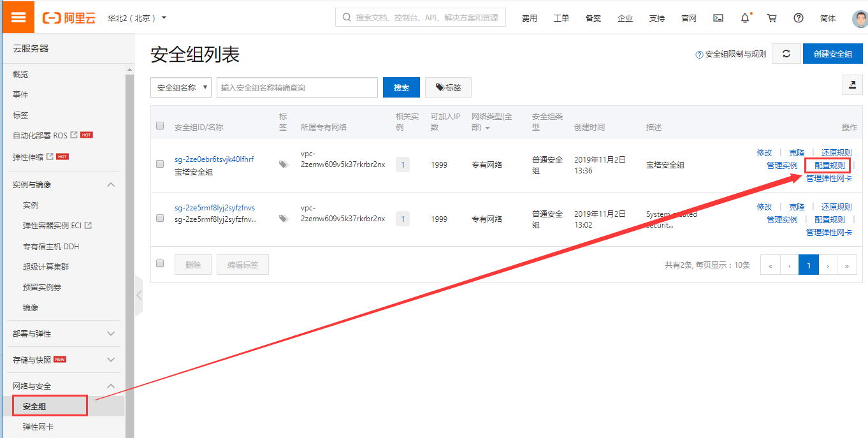Toggle the select-all header checkbox

coord(161,126)
